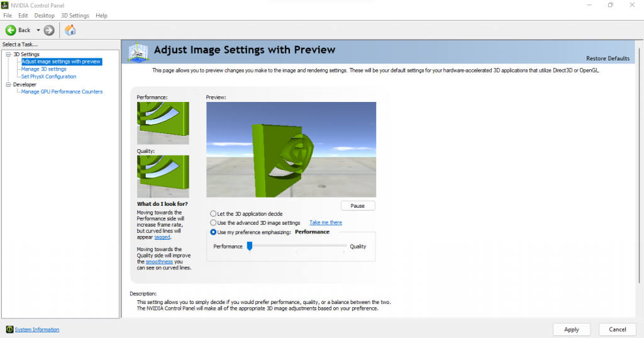Viewport: 644px width, 338px height.
Task: Click the Back button label
Action: [x=25, y=30]
